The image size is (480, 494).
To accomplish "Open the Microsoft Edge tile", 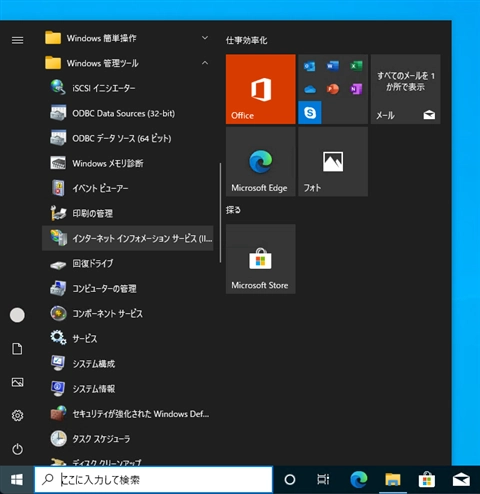I will 261,162.
